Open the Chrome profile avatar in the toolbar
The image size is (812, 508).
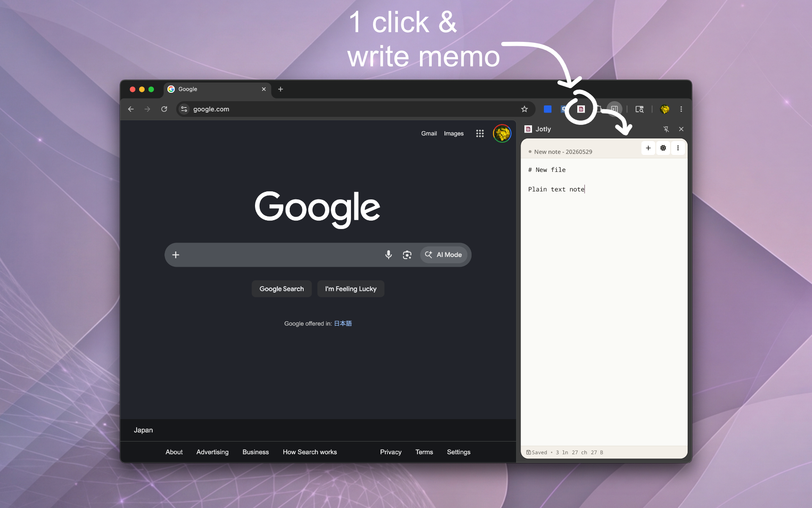665,109
